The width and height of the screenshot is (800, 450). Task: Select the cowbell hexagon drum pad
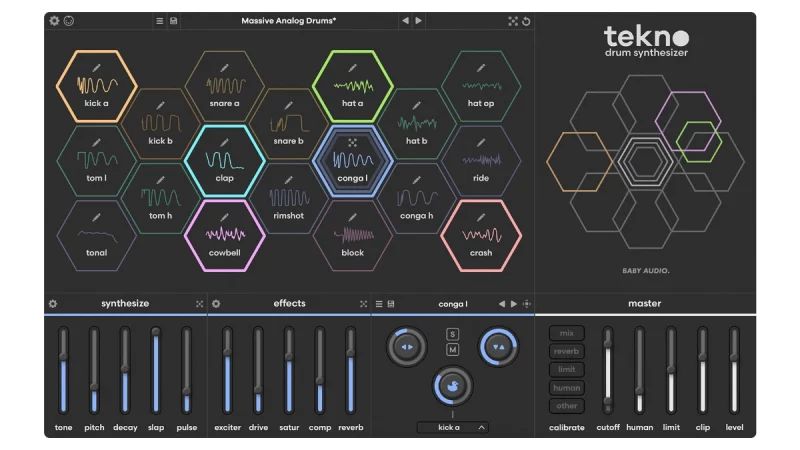226,236
